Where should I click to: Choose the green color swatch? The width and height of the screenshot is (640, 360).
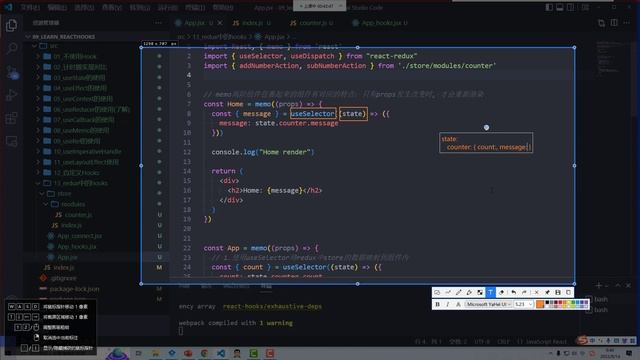pos(573,302)
